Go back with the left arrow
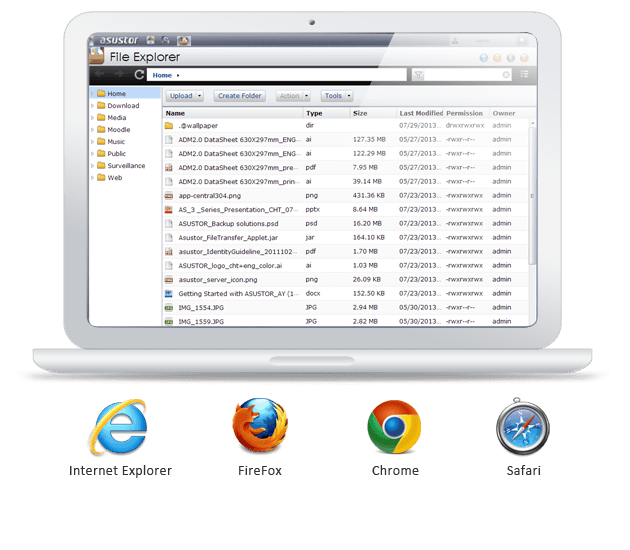The width and height of the screenshot is (630, 550). click(100, 74)
